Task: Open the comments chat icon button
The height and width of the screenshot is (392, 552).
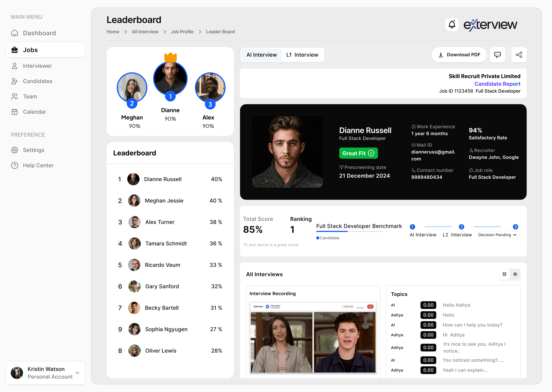Action: click(x=497, y=55)
